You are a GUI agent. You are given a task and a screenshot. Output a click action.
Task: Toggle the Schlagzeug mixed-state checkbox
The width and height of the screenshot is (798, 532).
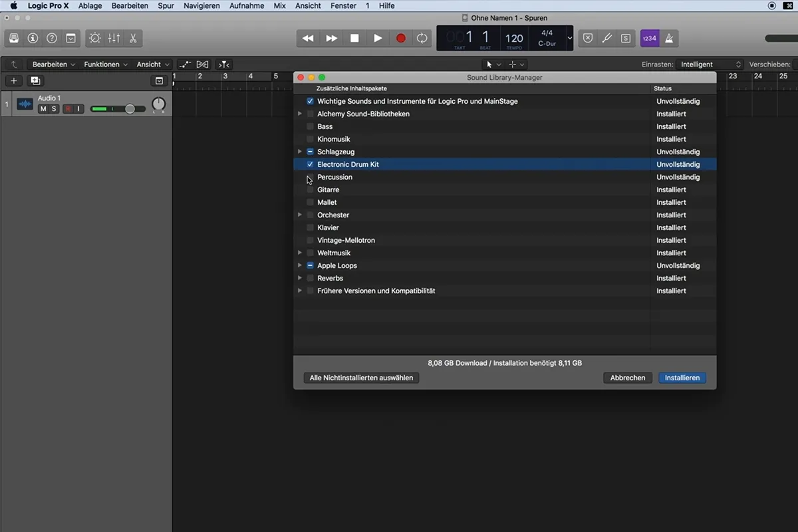coord(310,152)
